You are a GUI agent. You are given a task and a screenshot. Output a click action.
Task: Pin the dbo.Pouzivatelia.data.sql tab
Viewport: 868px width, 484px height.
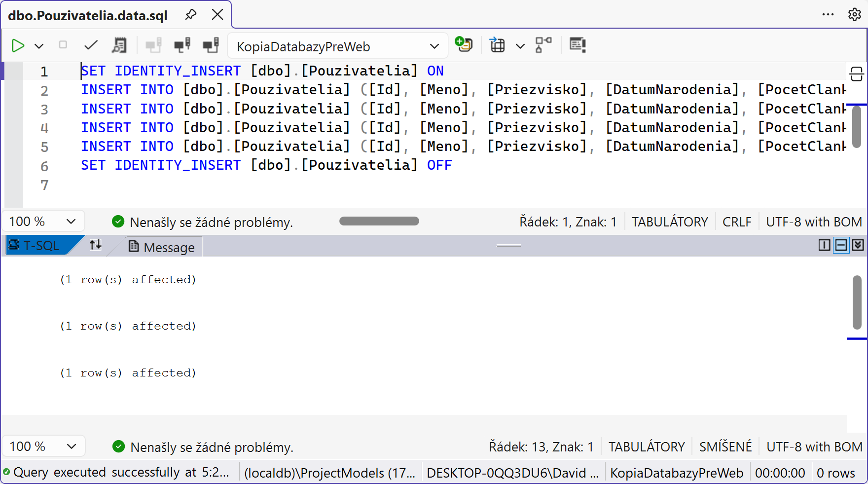tap(191, 15)
